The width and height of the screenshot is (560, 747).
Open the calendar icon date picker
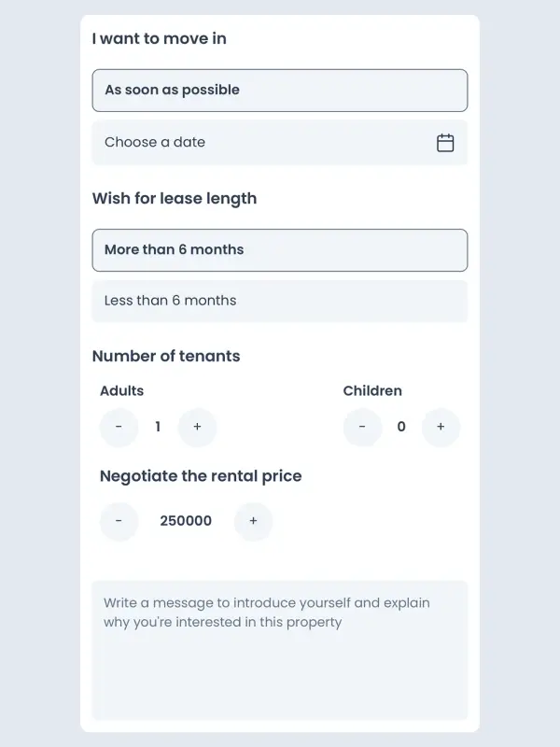pyautogui.click(x=445, y=143)
